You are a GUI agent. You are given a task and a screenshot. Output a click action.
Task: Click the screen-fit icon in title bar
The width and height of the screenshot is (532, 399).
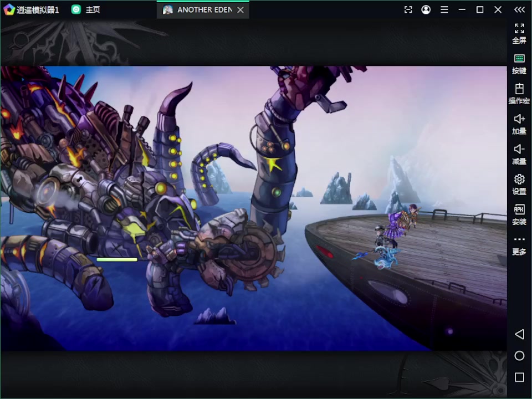408,9
